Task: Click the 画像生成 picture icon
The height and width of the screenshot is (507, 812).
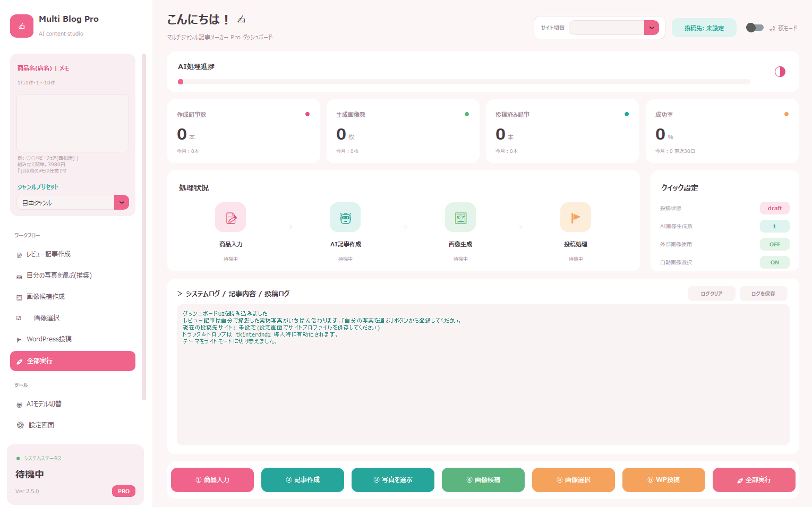Action: click(460, 217)
